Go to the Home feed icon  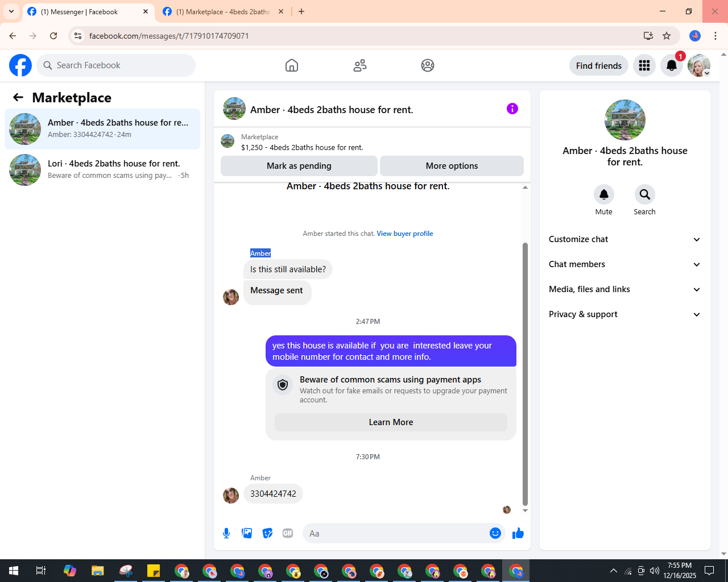click(x=292, y=65)
